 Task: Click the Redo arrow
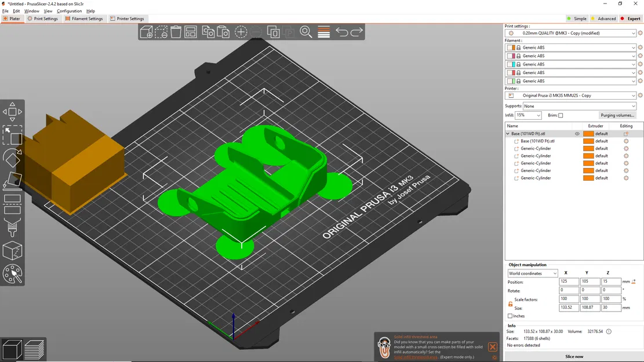click(356, 32)
